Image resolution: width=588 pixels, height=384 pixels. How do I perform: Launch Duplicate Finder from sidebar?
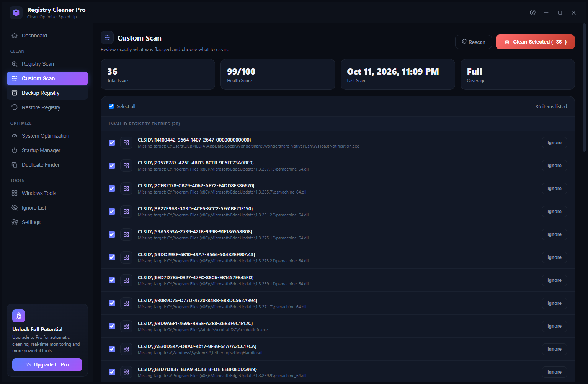tap(47, 165)
